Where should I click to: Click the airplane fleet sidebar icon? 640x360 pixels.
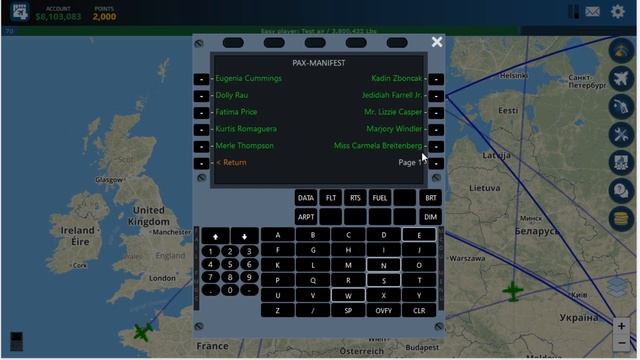coord(621,78)
